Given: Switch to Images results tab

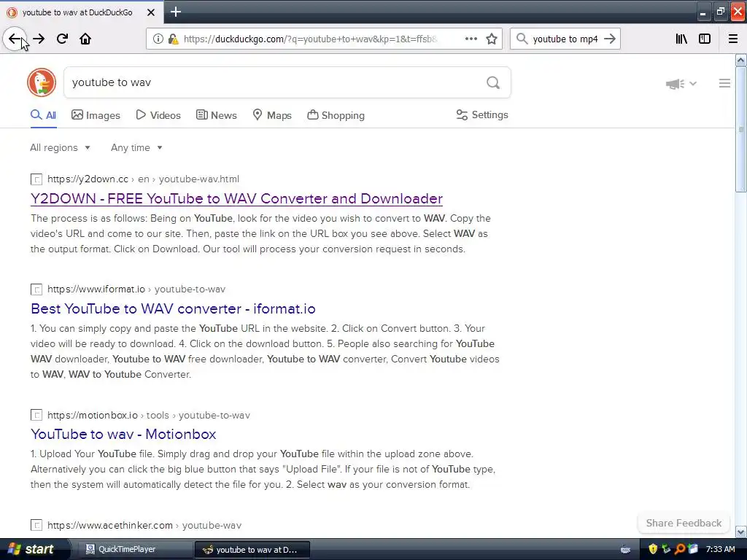Looking at the screenshot, I should (x=96, y=115).
